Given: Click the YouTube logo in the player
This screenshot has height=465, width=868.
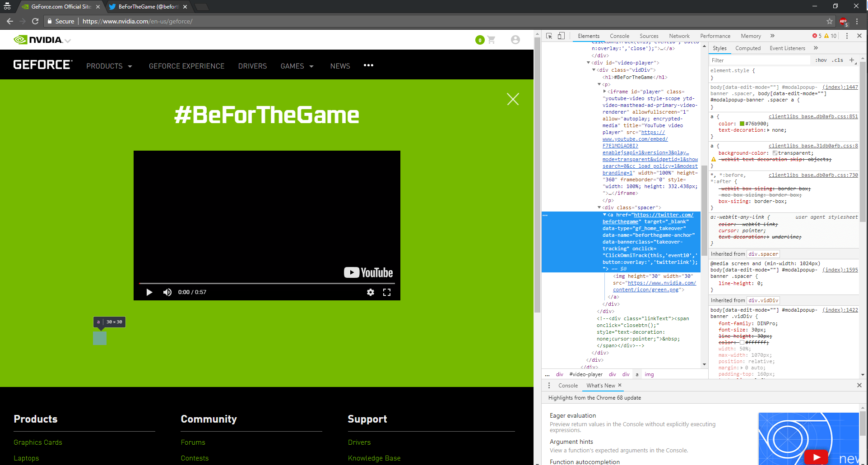Looking at the screenshot, I should tap(368, 272).
